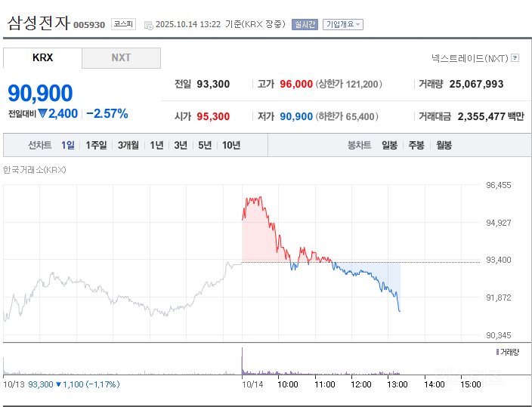
Task: Click the 13:00 time axis marker
Action: tap(397, 384)
